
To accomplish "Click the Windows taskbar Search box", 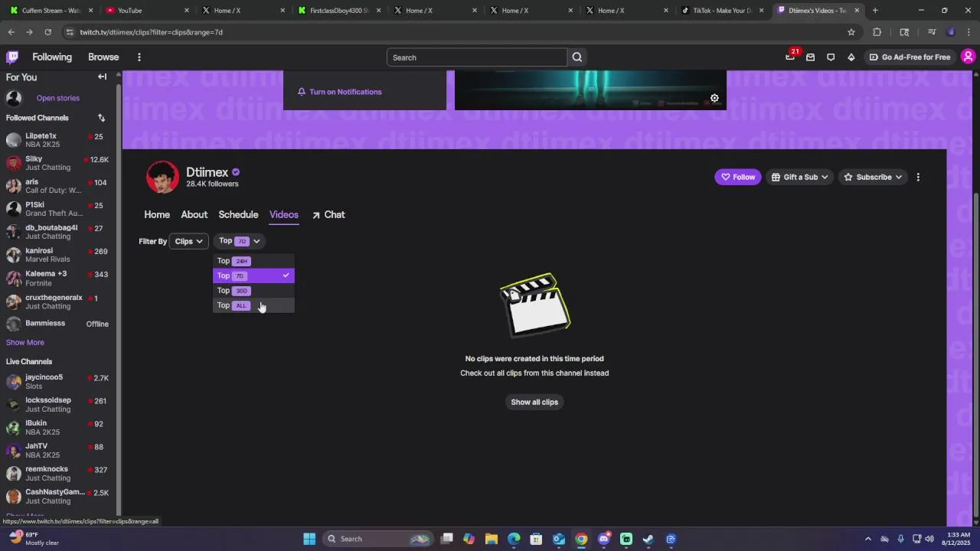I will pos(378,539).
